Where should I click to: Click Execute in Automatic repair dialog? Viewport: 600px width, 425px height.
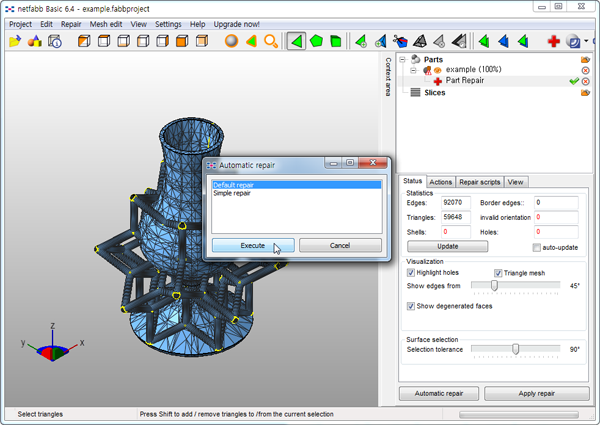pyautogui.click(x=253, y=246)
